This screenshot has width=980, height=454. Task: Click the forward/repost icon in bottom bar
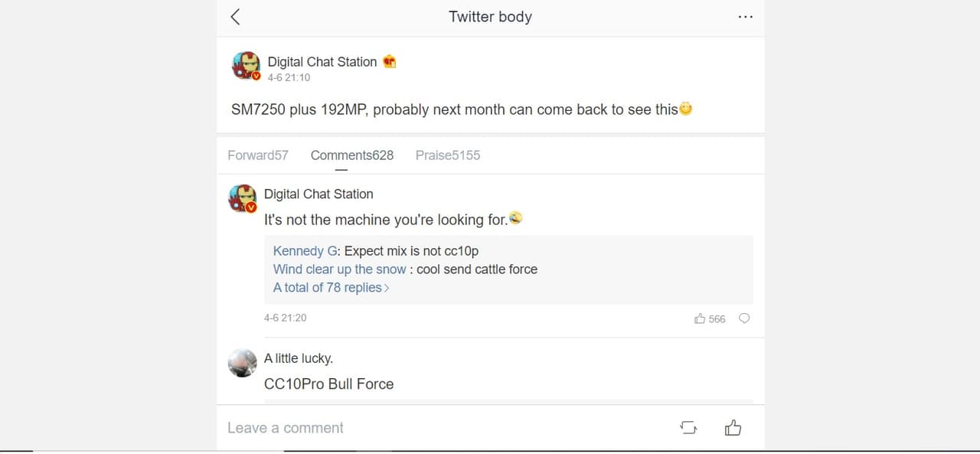coord(688,428)
